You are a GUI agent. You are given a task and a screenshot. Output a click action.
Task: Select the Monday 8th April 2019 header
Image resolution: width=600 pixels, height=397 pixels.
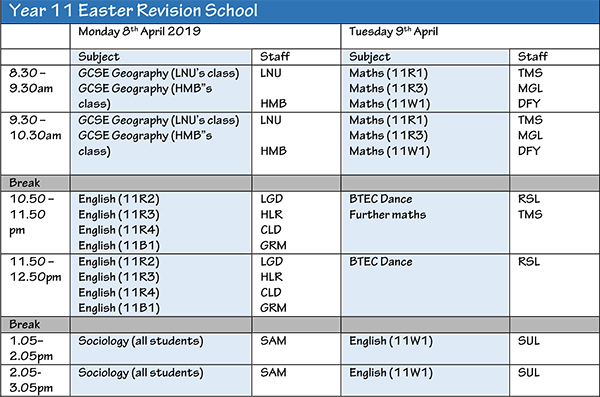139,31
